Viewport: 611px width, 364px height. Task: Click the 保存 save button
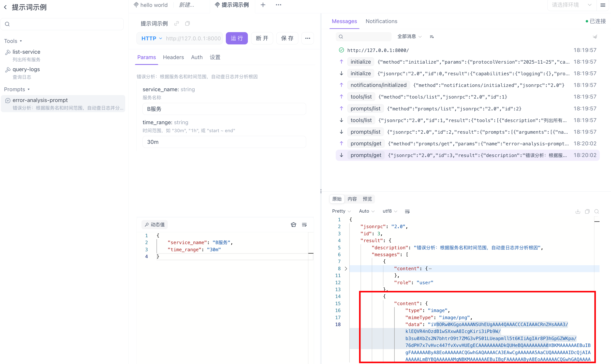pyautogui.click(x=287, y=38)
